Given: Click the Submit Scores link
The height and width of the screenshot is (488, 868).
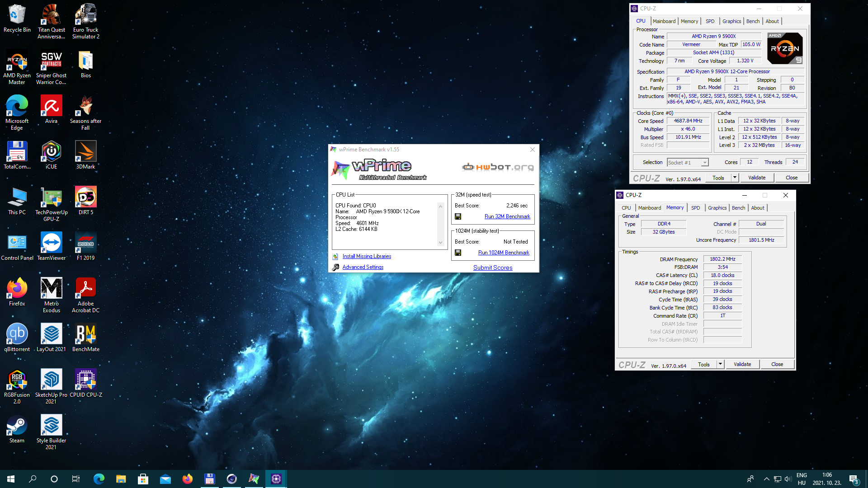Looking at the screenshot, I should (x=493, y=267).
